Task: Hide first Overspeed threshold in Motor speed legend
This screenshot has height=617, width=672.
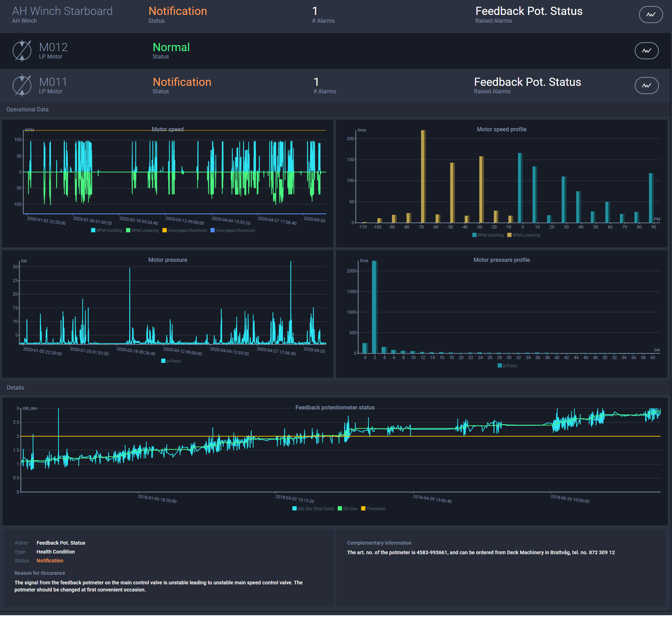Action: pyautogui.click(x=185, y=231)
